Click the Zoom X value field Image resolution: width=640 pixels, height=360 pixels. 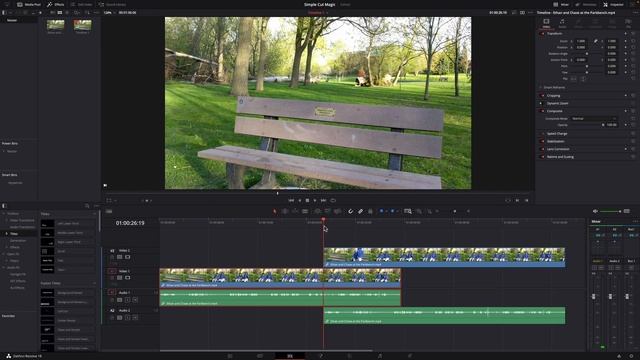point(581,41)
